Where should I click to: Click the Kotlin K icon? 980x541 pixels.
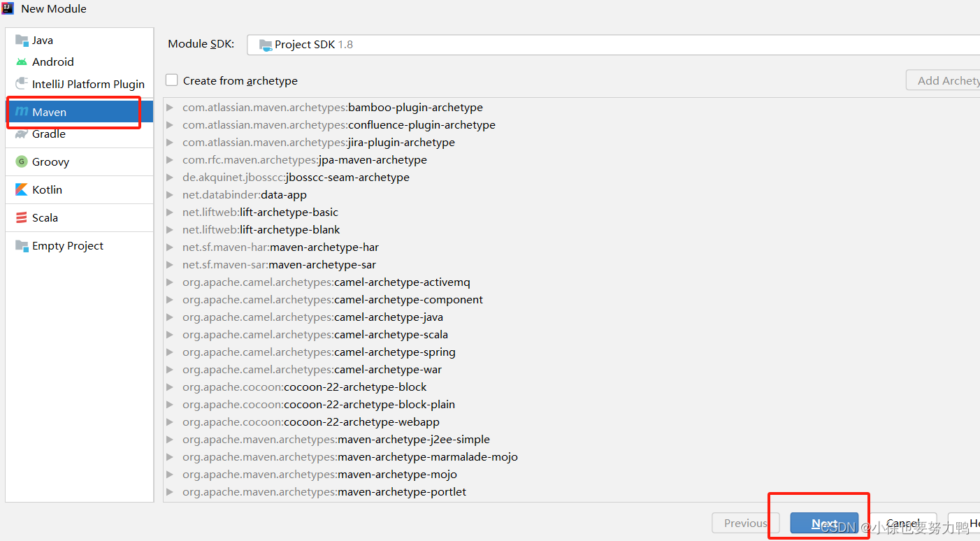pyautogui.click(x=22, y=189)
